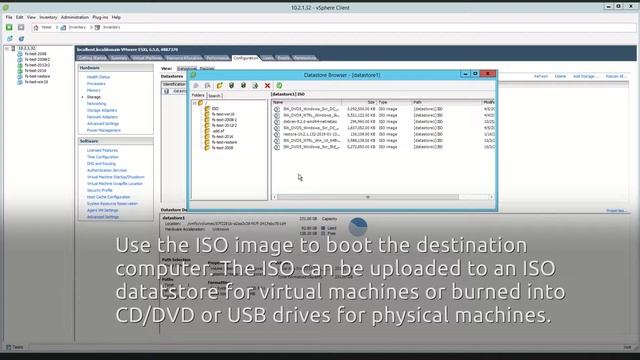This screenshot has height=360, width=640.
Task: Click the Properties link for datastore details
Action: coord(616,211)
